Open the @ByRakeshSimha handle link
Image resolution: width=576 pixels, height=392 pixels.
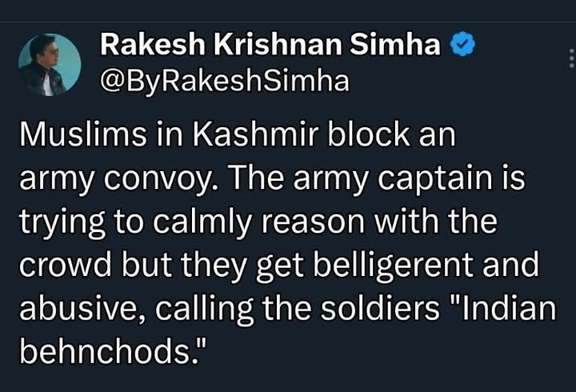225,82
